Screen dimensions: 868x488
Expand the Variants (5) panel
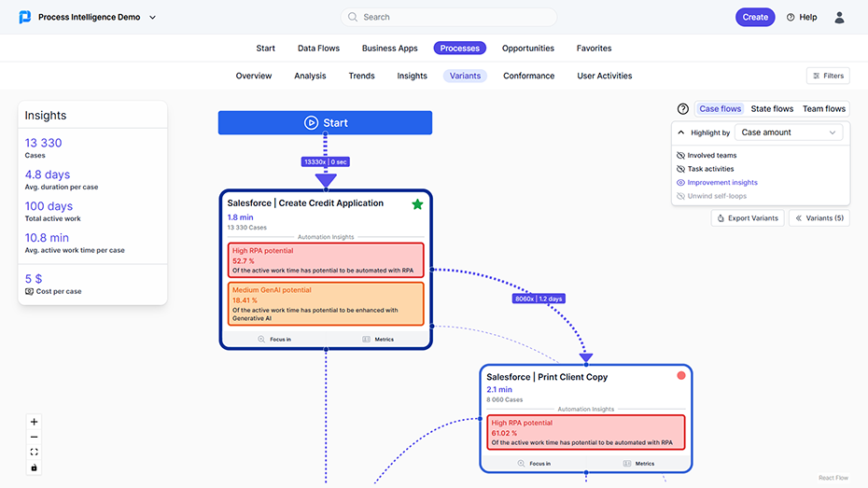pos(819,218)
